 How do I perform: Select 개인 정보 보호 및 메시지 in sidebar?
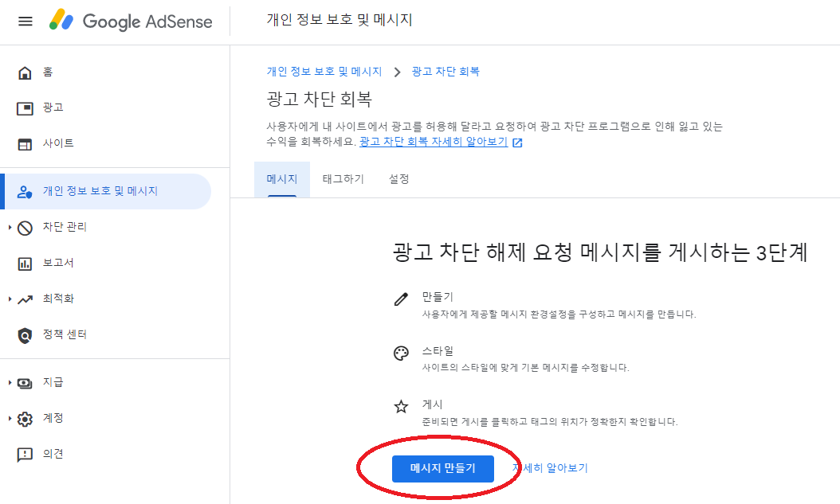[x=106, y=192]
